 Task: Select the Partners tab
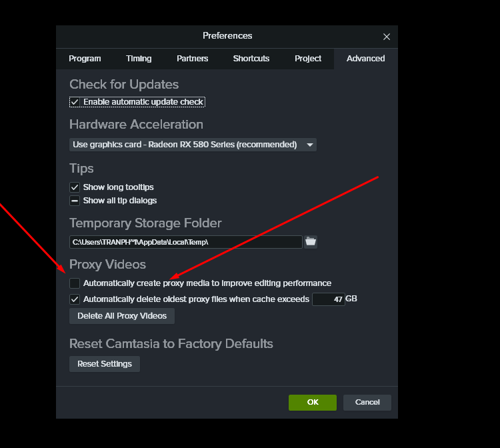pyautogui.click(x=192, y=59)
